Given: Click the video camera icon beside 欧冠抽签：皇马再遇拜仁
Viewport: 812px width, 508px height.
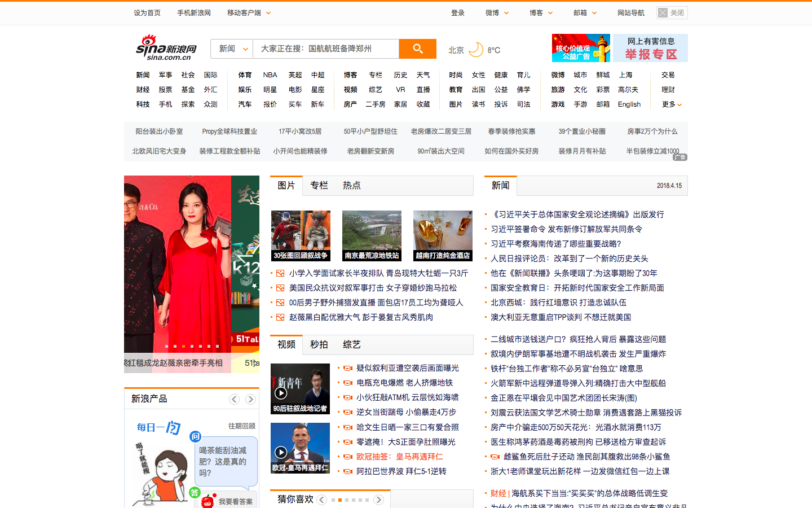Looking at the screenshot, I should tap(348, 457).
